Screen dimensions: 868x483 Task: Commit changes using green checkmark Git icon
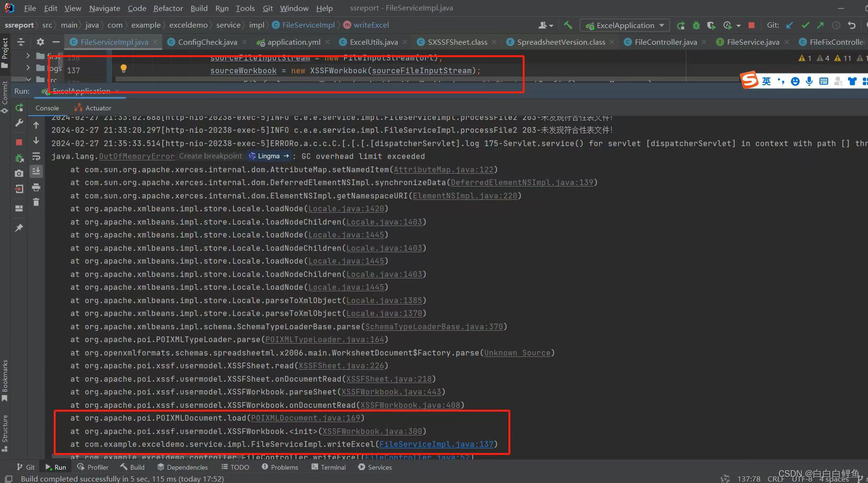[x=805, y=25]
